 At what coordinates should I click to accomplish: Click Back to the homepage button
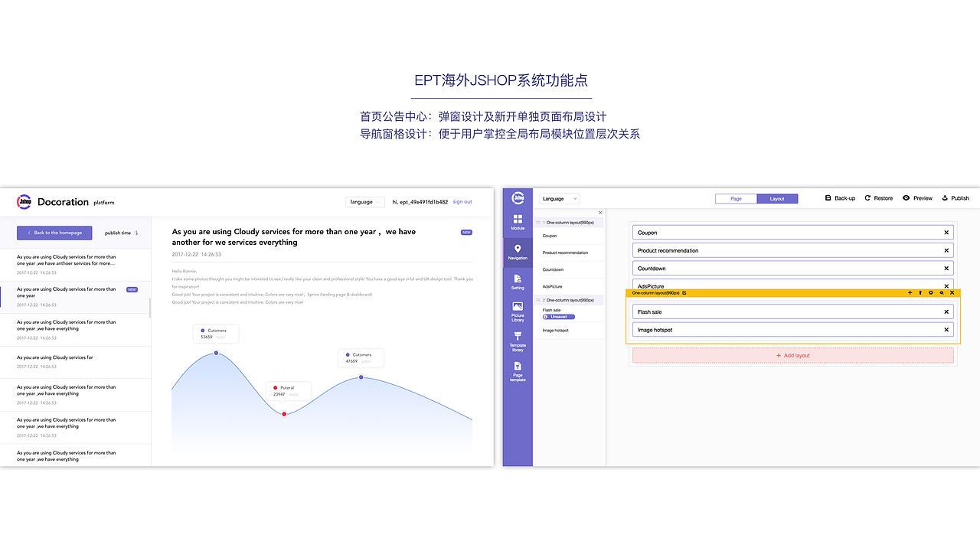point(54,233)
